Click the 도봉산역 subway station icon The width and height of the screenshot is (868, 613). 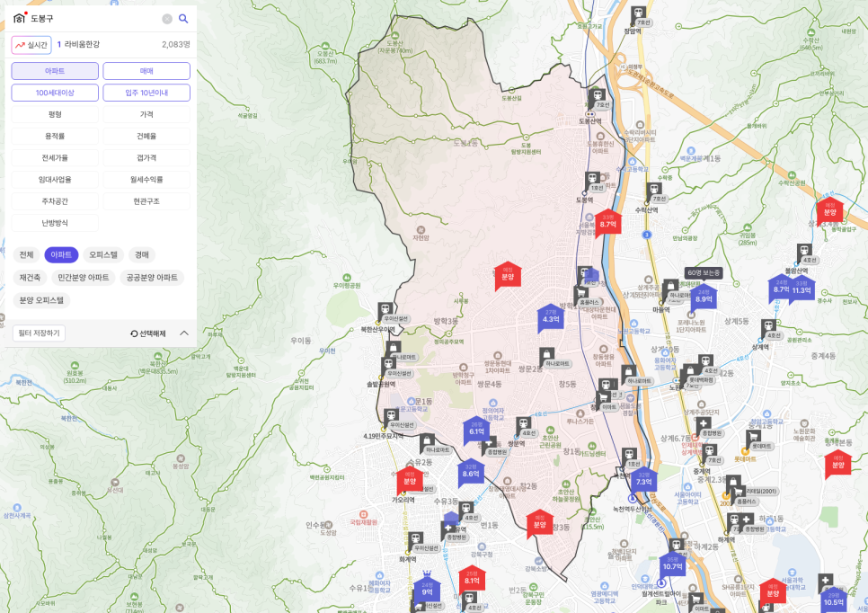[x=595, y=96]
